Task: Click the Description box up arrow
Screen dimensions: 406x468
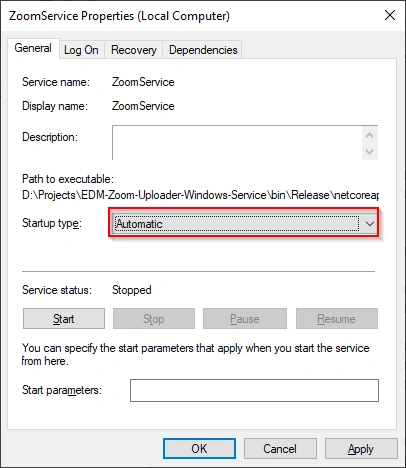Action: tap(369, 135)
